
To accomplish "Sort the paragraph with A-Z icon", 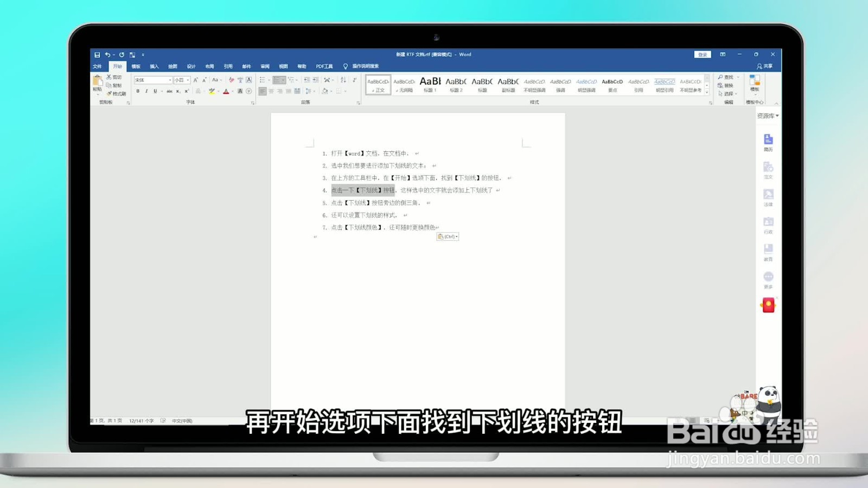I will 343,80.
